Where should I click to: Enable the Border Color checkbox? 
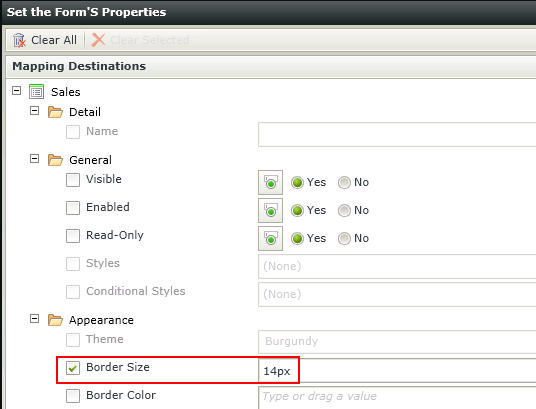pos(73,396)
